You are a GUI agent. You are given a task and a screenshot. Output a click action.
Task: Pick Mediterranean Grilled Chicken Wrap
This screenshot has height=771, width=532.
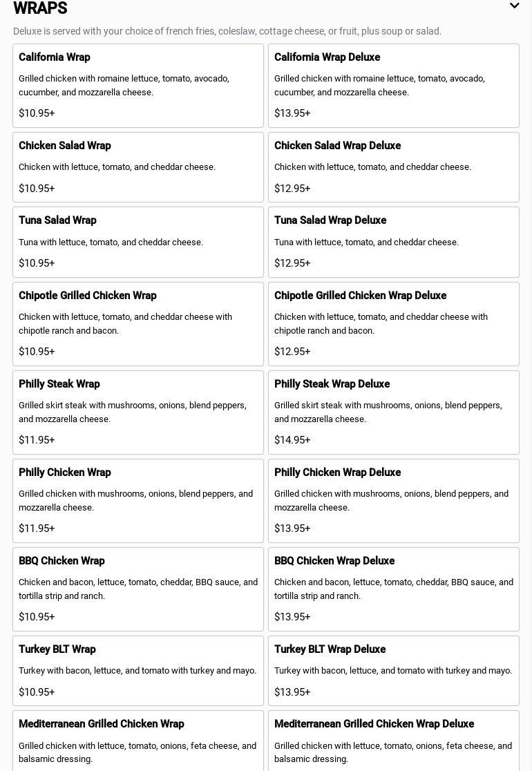click(137, 741)
